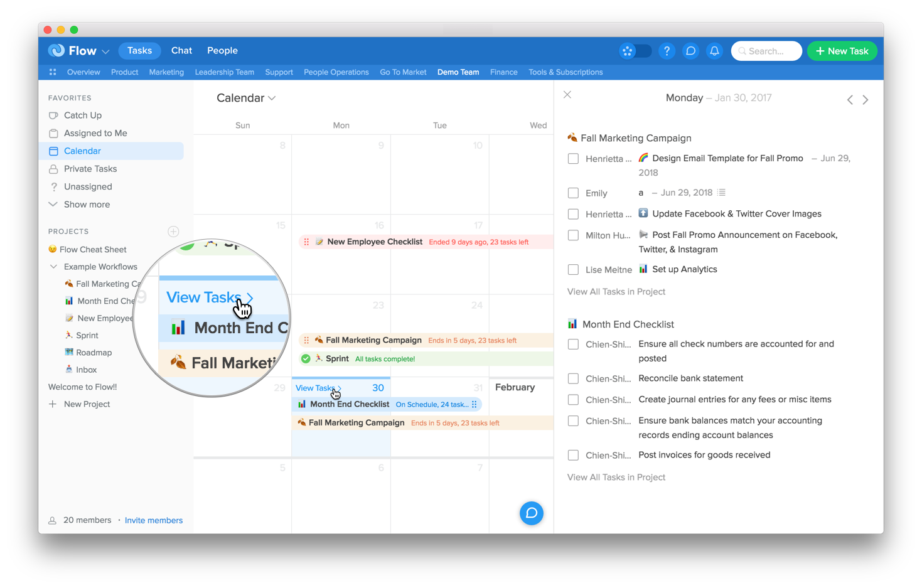Viewport: 922px width, 588px height.
Task: Close the Monday task detail panel
Action: pyautogui.click(x=567, y=95)
